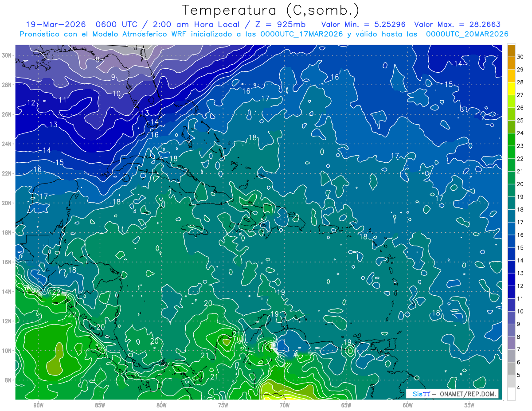Viewport: 532px width, 411px height.
Task: Click the '4' tick on the color scale
Action: click(519, 388)
